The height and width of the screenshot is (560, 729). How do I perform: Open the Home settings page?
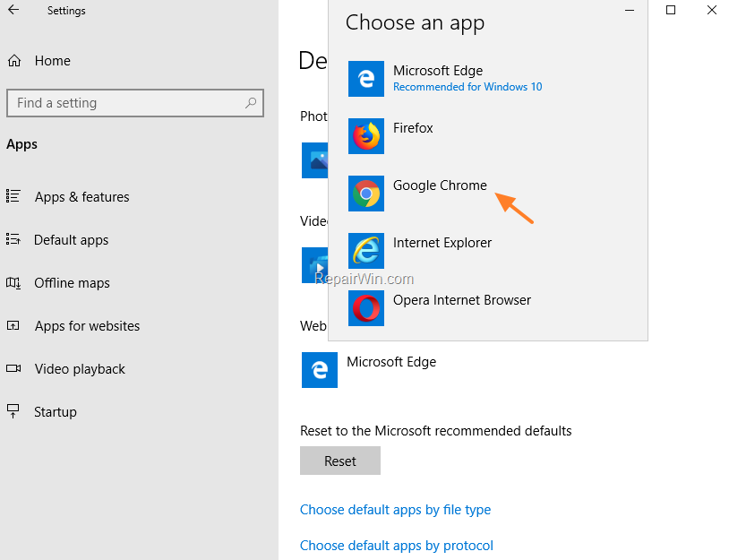(53, 60)
